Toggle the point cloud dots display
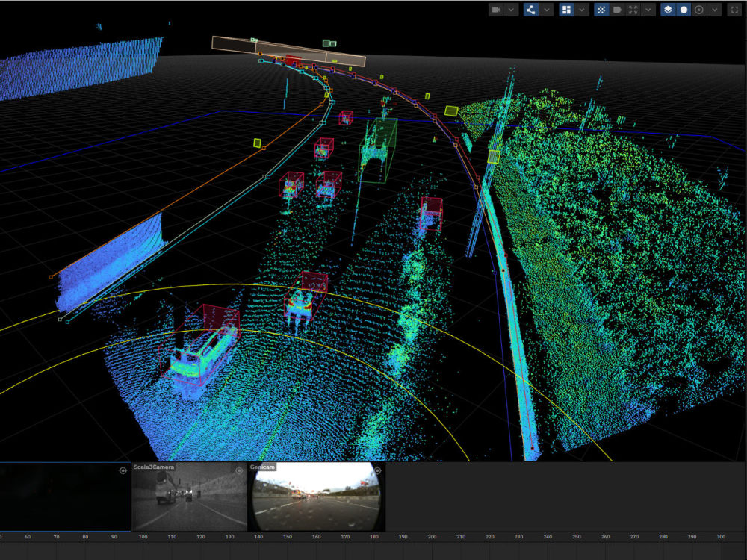The image size is (747, 560). pyautogui.click(x=601, y=10)
